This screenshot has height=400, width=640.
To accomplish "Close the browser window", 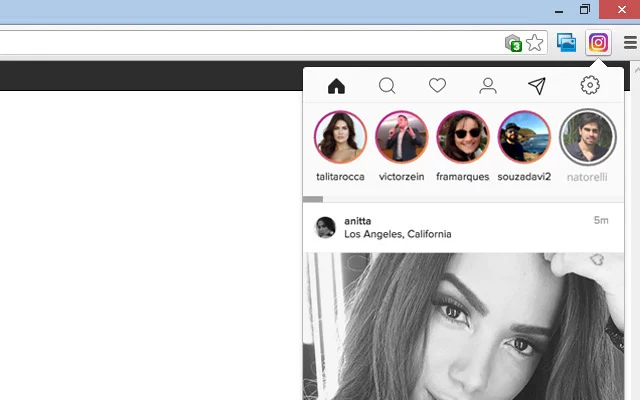I will [621, 9].
